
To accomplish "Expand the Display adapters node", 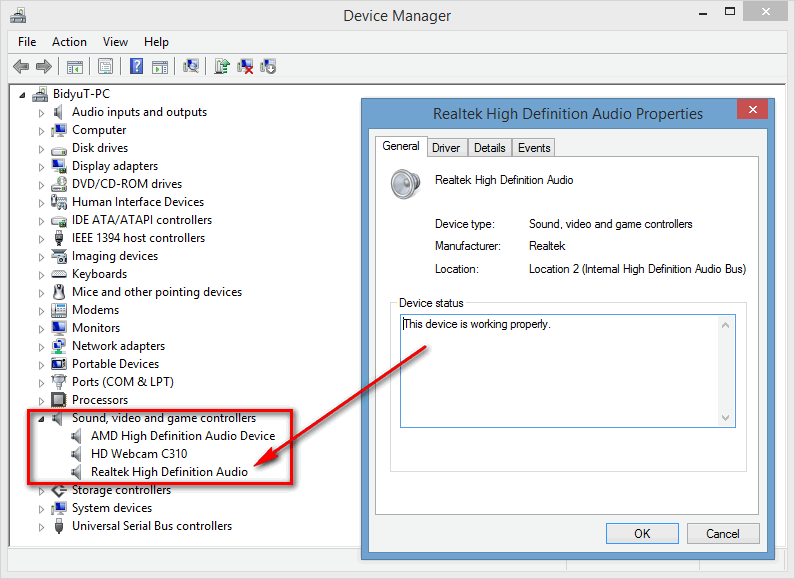I will coord(42,167).
